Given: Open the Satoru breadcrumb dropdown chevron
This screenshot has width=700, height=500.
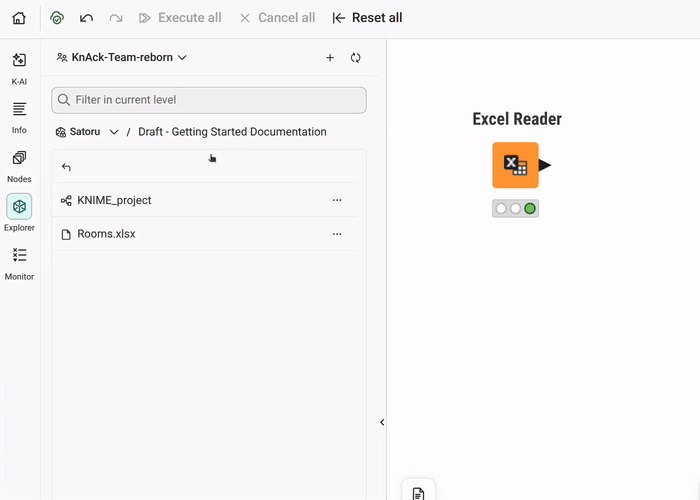Looking at the screenshot, I should click(114, 132).
